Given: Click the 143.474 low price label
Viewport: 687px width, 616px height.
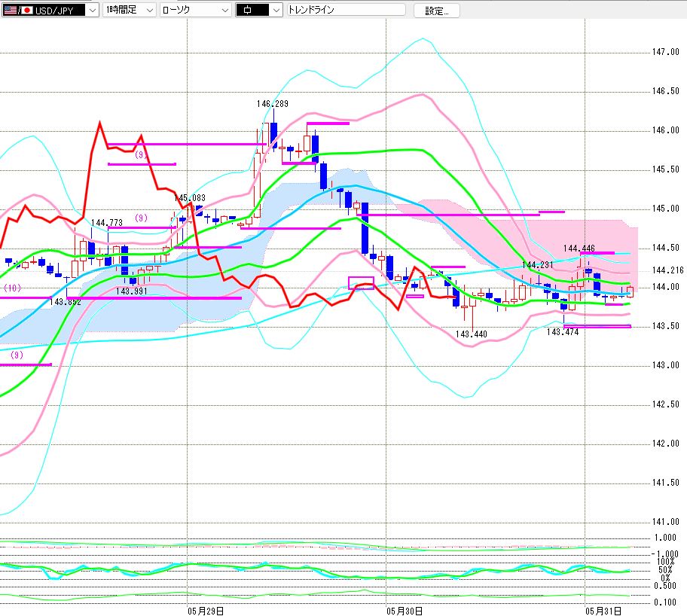Looking at the screenshot, I should [563, 332].
